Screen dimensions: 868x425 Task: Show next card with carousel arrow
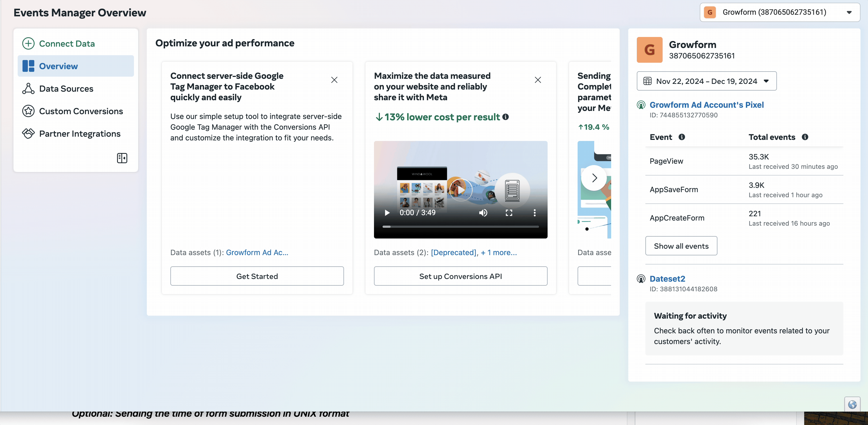click(594, 178)
